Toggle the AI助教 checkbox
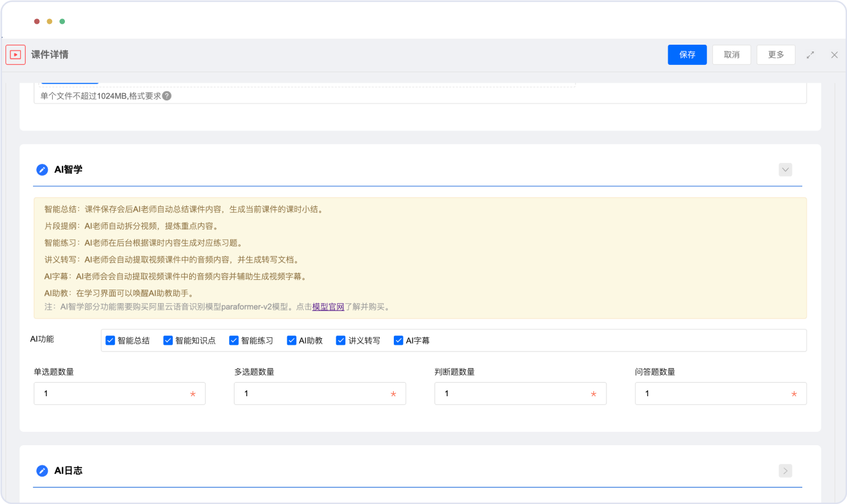Screen dimensions: 847x504 (x=292, y=340)
